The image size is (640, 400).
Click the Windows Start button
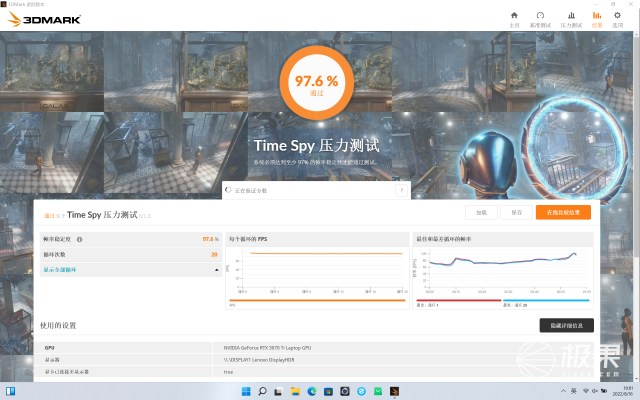(246, 391)
